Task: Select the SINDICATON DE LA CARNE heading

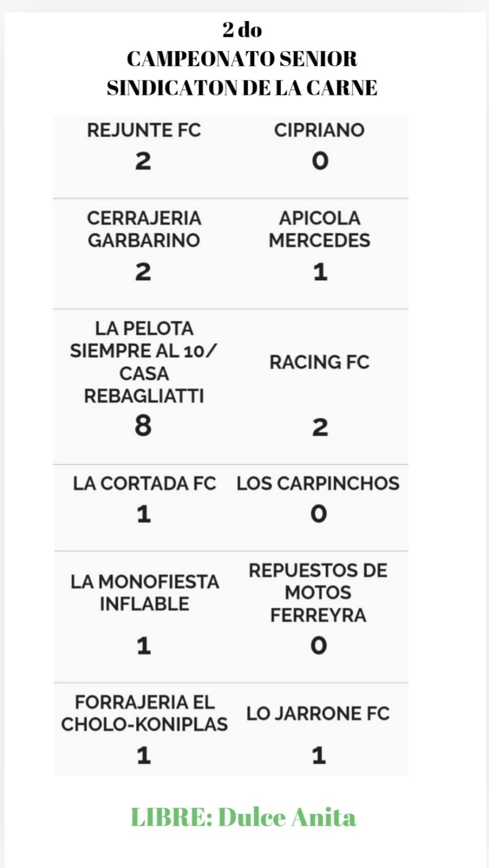Action: [x=242, y=88]
